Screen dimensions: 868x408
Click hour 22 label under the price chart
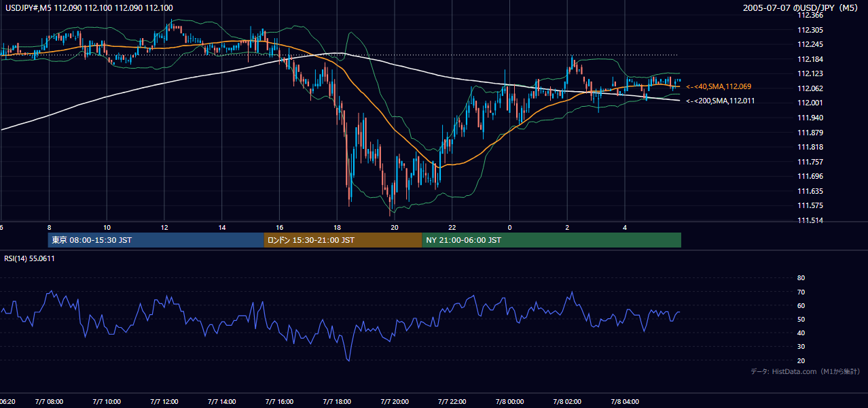pyautogui.click(x=452, y=227)
